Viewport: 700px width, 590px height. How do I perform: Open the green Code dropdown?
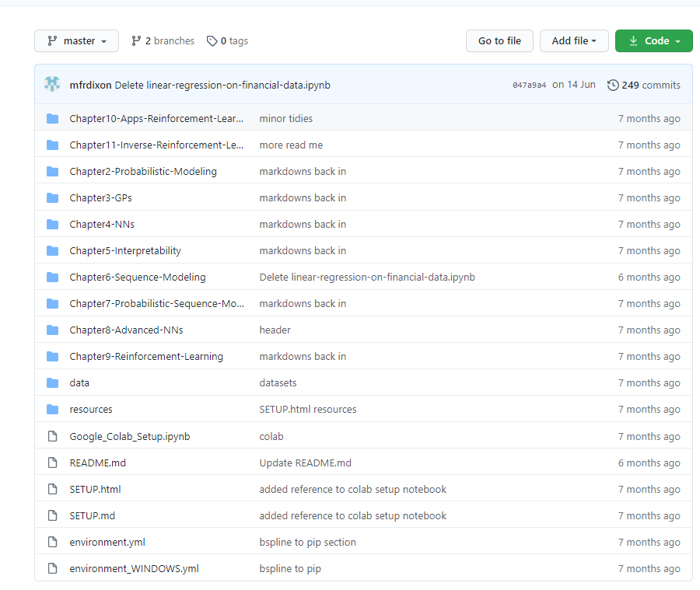[x=653, y=41]
